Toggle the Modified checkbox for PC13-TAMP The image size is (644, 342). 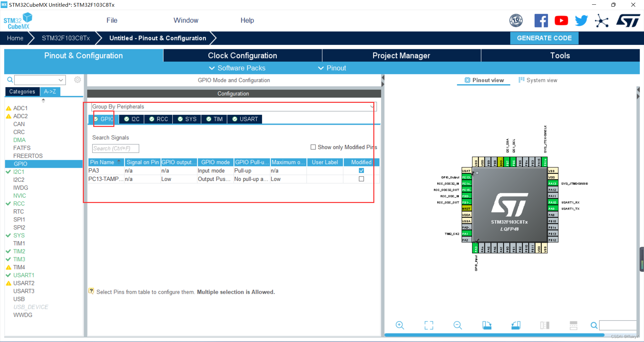[x=361, y=179]
